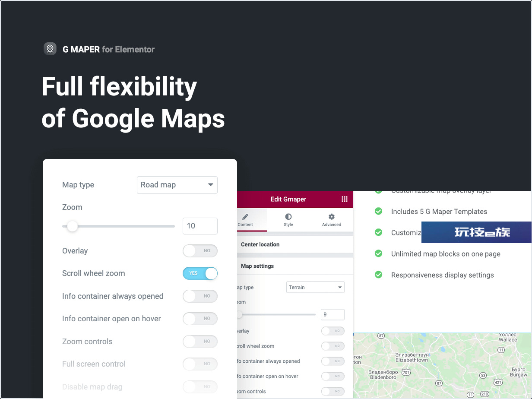532x399 pixels.
Task: Enable Zoom controls switch in the large panel
Action: click(200, 342)
